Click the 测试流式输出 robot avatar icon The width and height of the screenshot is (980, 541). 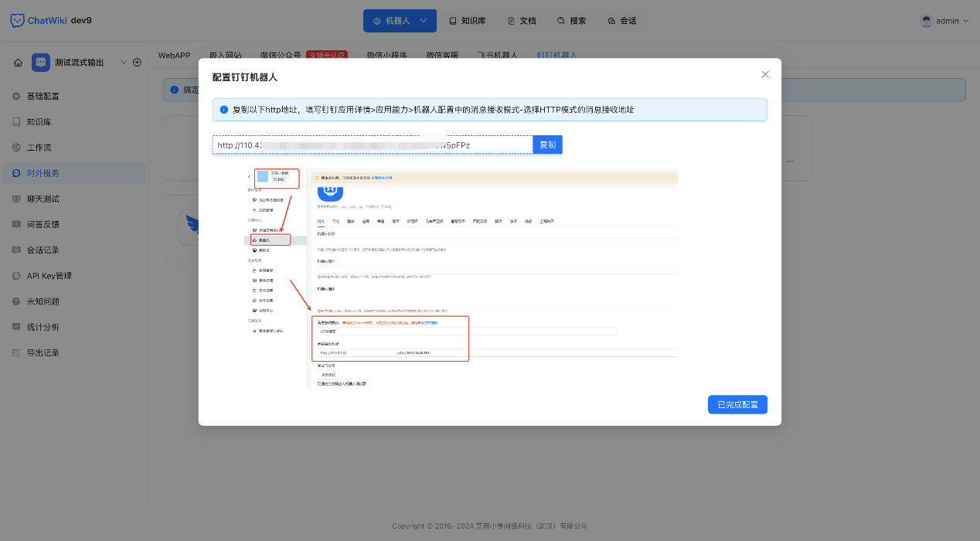41,63
